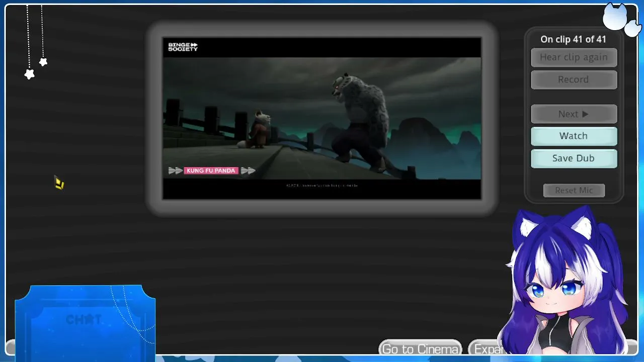The height and width of the screenshot is (362, 644).
Task: Click the pink KUNG FU PANDA title label
Action: (211, 171)
